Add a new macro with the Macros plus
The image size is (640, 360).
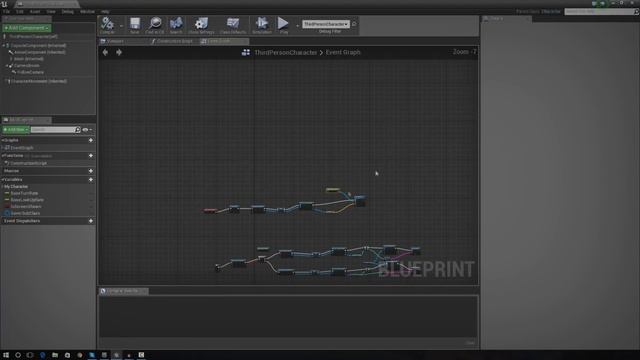pyautogui.click(x=91, y=171)
